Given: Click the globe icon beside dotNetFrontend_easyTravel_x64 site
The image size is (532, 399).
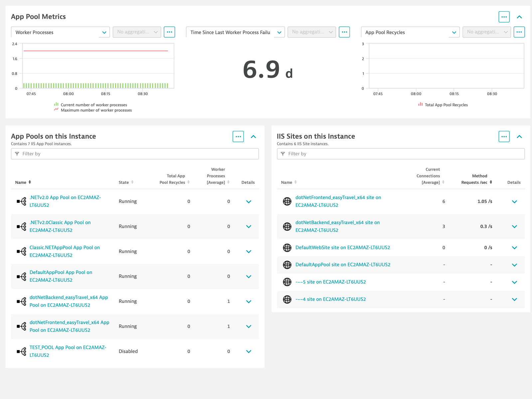Looking at the screenshot, I should point(287,201).
